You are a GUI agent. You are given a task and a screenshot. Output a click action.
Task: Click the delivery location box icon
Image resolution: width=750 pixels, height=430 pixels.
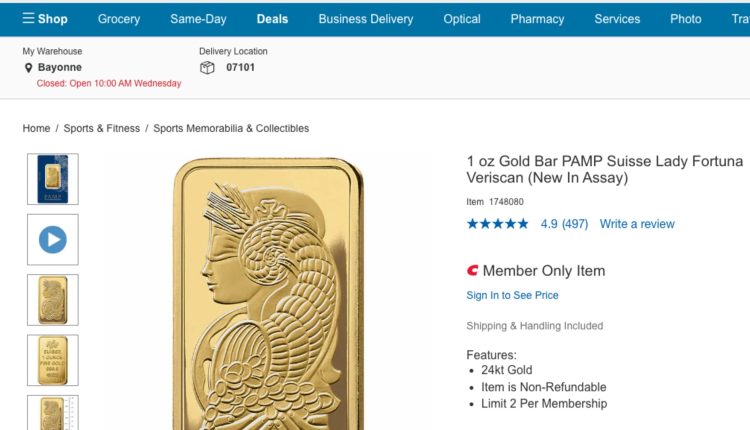tap(207, 68)
